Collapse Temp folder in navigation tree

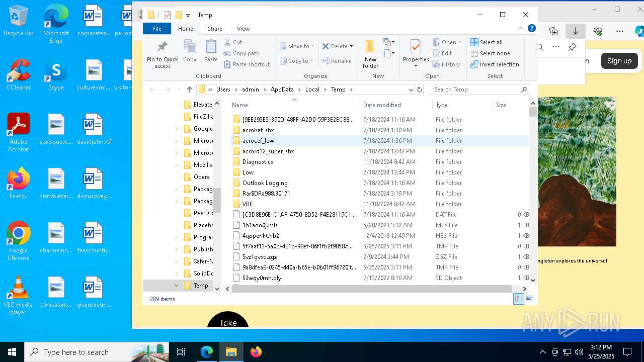tap(176, 286)
